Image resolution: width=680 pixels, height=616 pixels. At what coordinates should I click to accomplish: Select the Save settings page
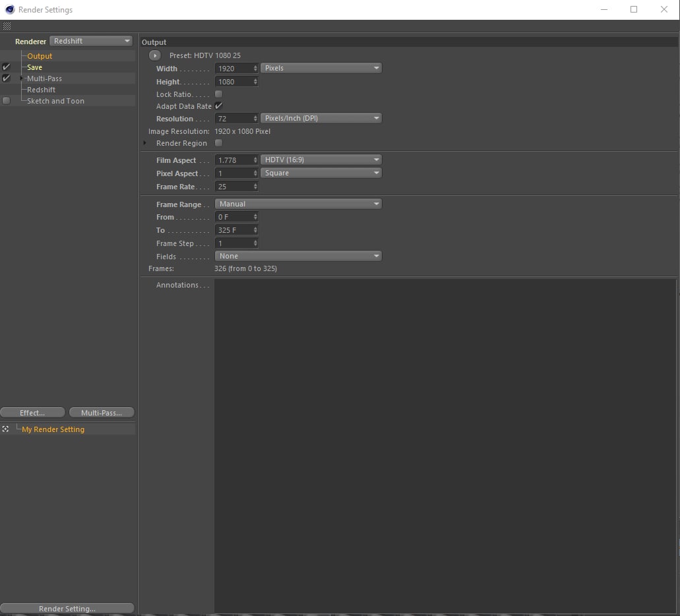click(35, 67)
